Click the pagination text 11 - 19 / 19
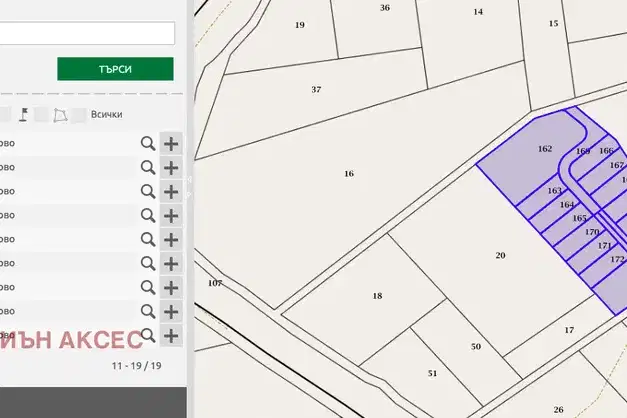This screenshot has width=627, height=418. tap(136, 366)
